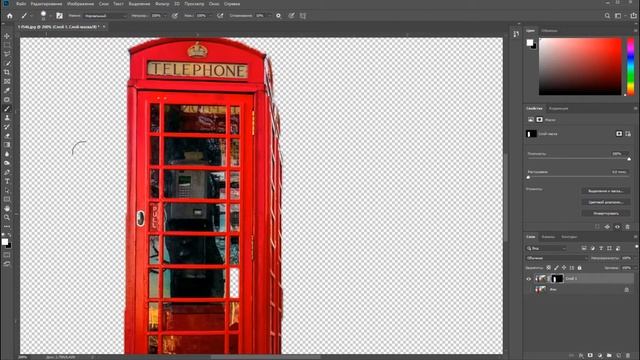The image size is (640, 360).
Task: Add pixel mask button in Properties
Action: coord(619,133)
